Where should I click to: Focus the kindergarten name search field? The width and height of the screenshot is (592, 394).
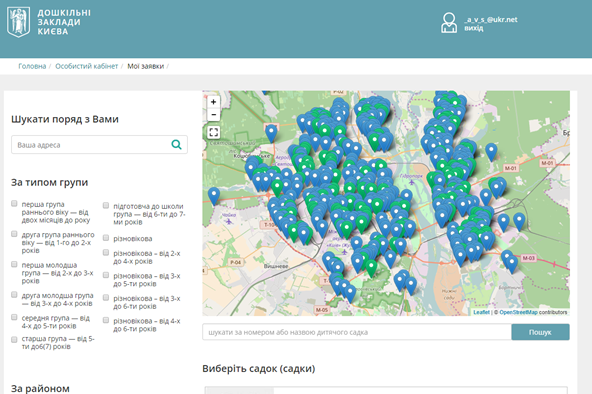(x=357, y=332)
